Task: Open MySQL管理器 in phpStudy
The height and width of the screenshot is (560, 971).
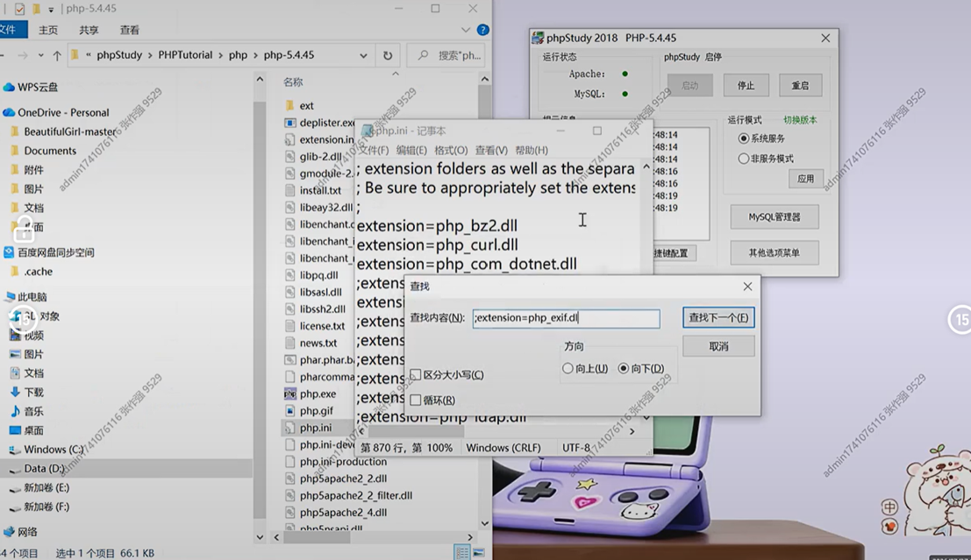Action: point(774,217)
